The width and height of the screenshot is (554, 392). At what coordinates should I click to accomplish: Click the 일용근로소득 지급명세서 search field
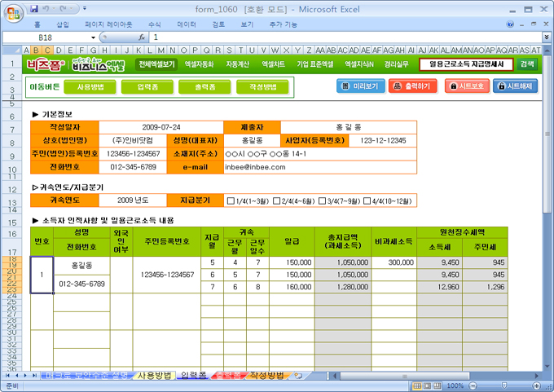tap(466, 64)
